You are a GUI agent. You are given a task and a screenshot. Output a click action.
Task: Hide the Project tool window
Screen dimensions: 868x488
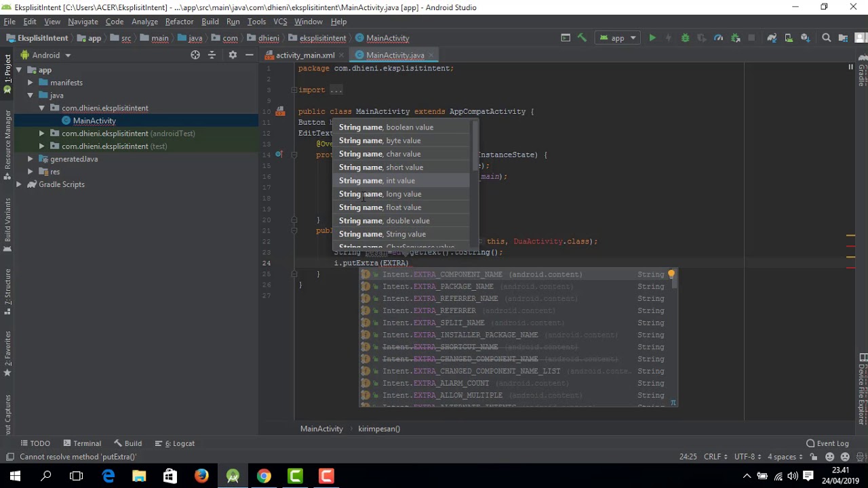[x=250, y=55]
